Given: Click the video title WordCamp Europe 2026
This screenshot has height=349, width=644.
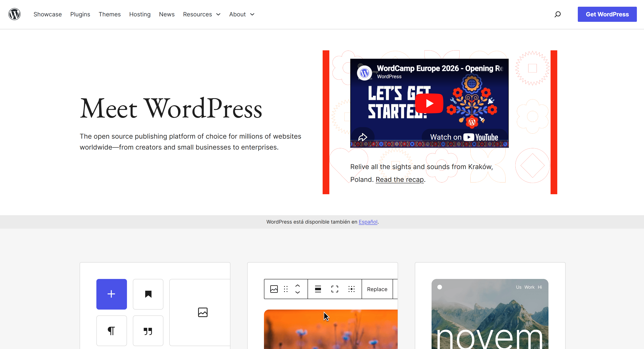Looking at the screenshot, I should coord(440,68).
